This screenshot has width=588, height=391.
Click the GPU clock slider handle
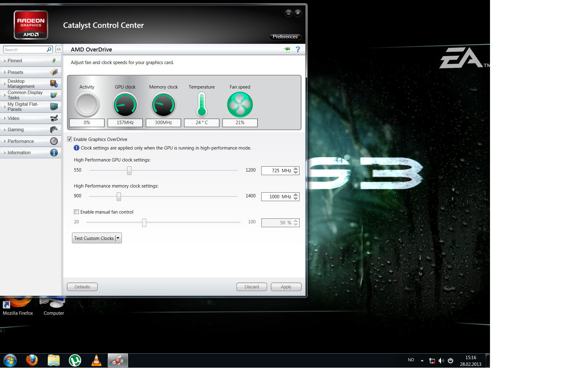[x=129, y=171]
